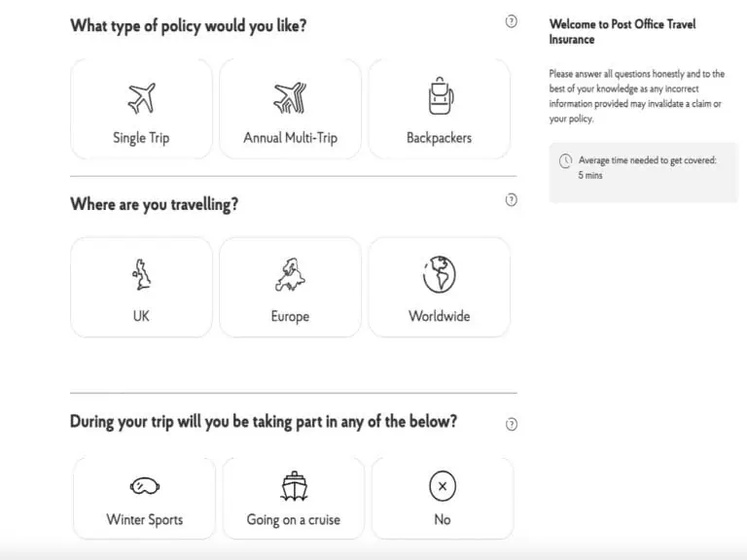
Task: Select the Winter Sports text label
Action: tap(145, 519)
